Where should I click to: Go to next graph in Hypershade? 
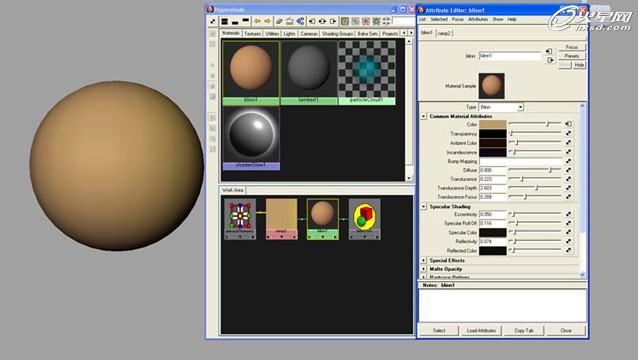point(267,21)
